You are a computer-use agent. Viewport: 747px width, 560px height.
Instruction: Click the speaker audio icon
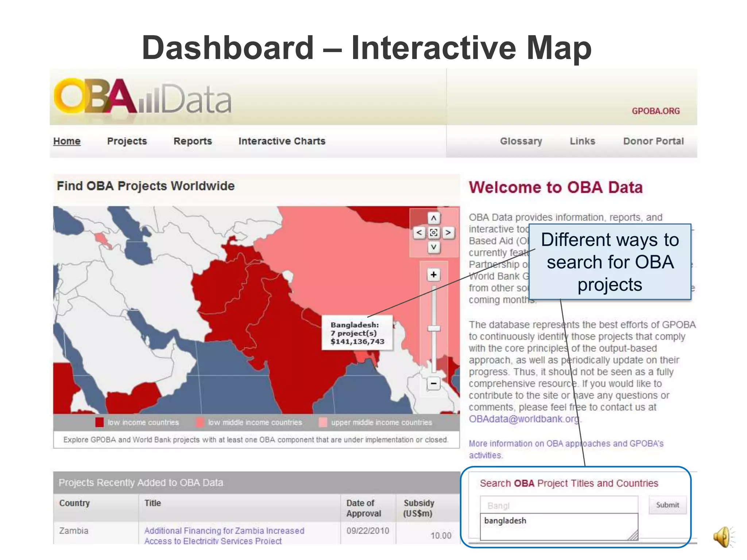[x=723, y=537]
